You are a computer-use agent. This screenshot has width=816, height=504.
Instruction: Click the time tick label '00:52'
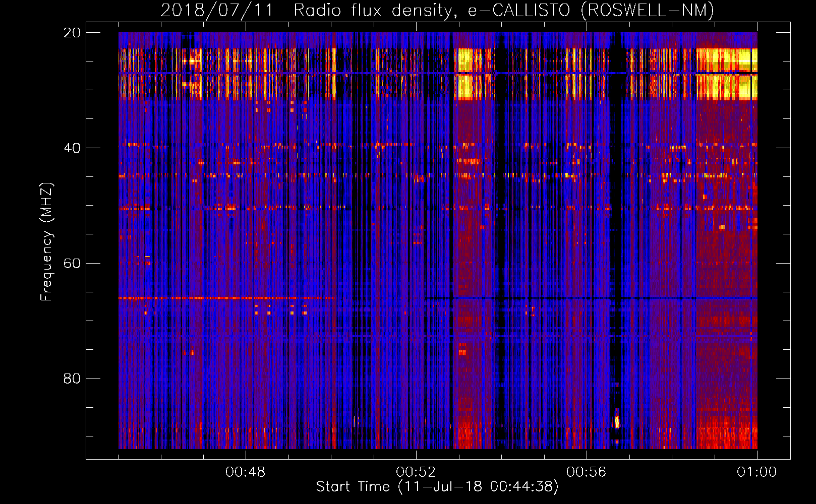(416, 472)
